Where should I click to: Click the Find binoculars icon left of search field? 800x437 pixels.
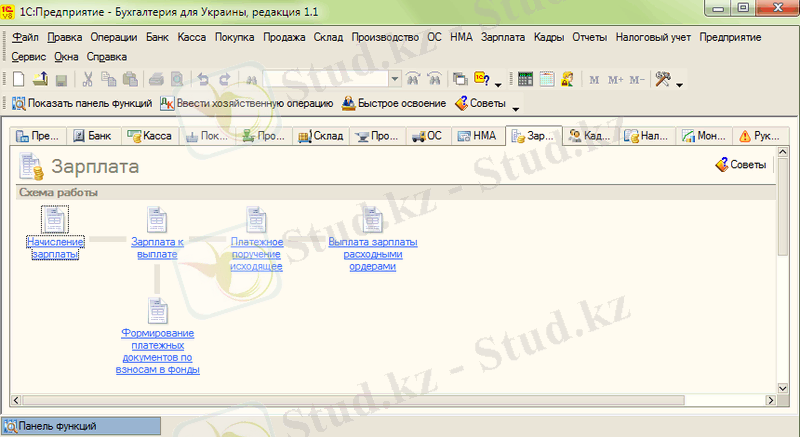(251, 80)
